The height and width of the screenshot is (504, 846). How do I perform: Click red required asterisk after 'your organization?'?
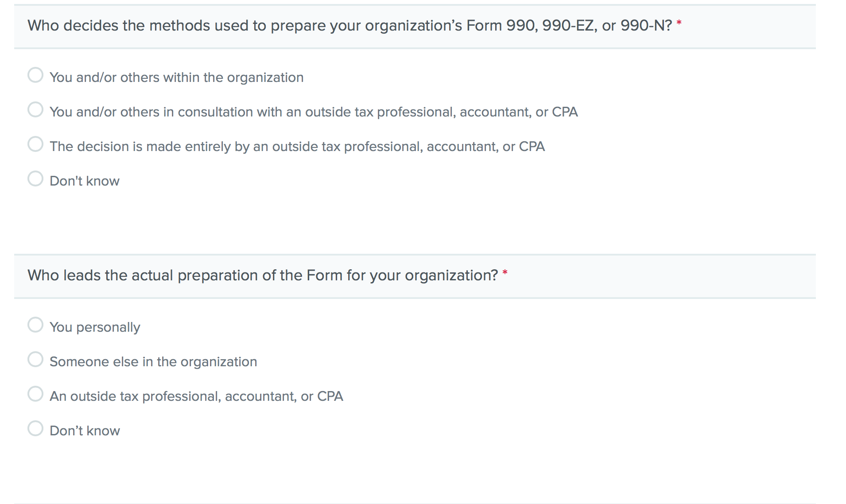pyautogui.click(x=504, y=273)
